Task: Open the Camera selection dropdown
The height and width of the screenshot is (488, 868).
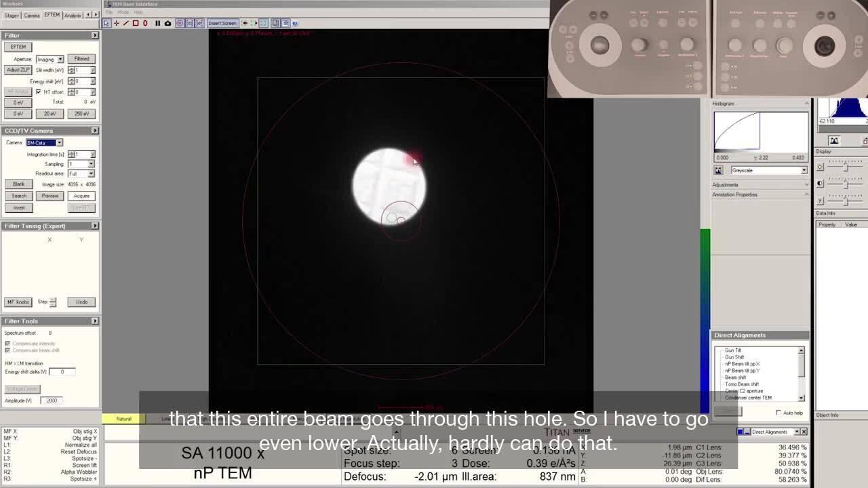Action: pos(59,142)
